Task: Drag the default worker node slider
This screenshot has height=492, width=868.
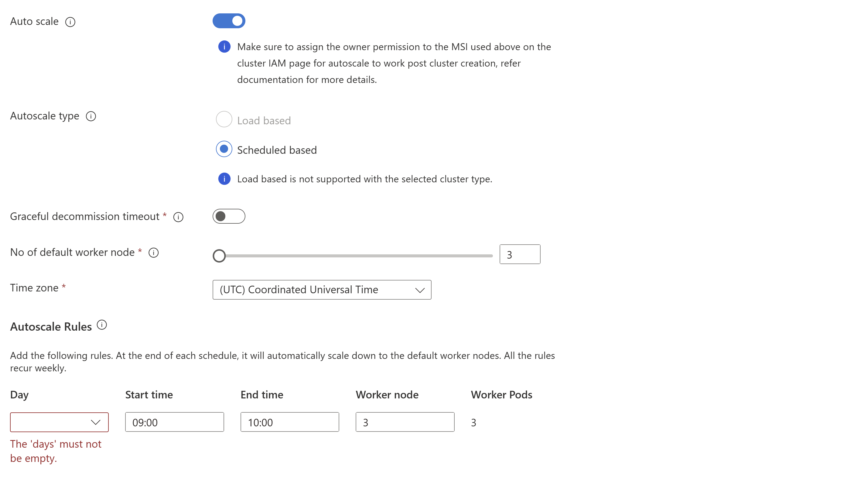Action: (220, 254)
